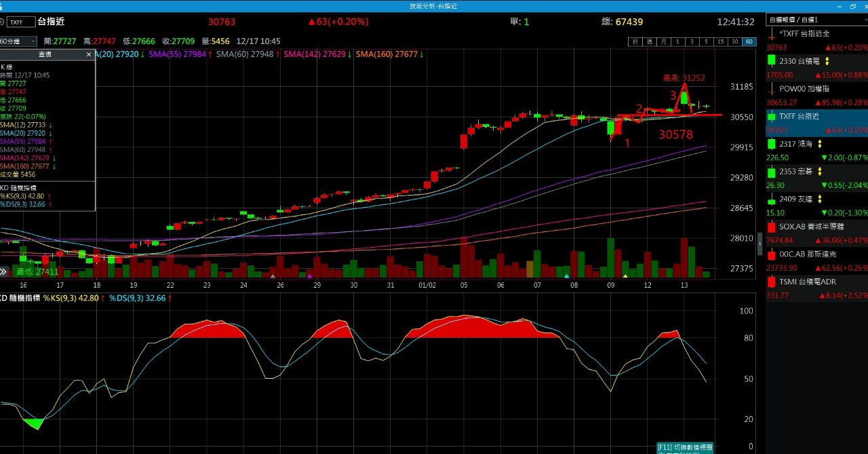Click the F11 切換數值標籤 button
This screenshot has width=868, height=454.
pyautogui.click(x=685, y=447)
